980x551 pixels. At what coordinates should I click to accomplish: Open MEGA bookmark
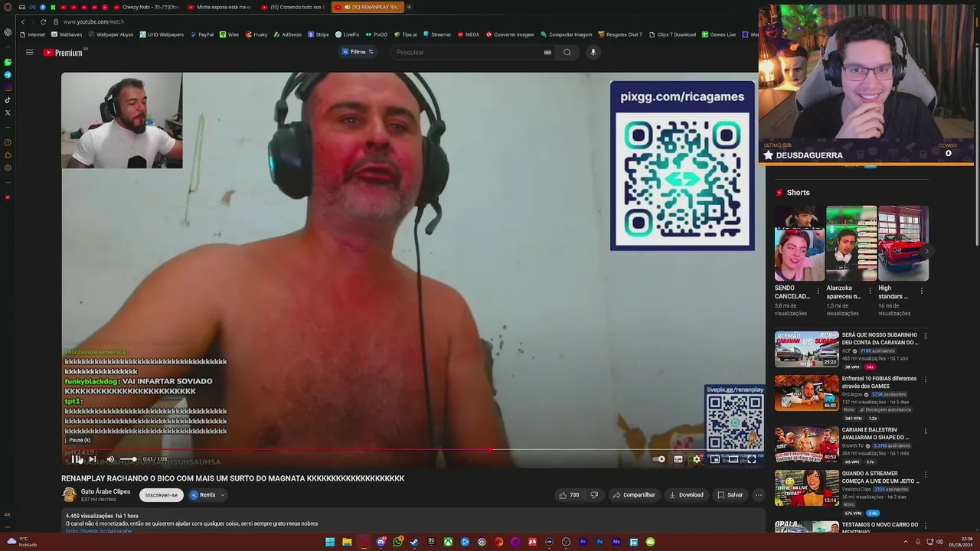[x=468, y=34]
